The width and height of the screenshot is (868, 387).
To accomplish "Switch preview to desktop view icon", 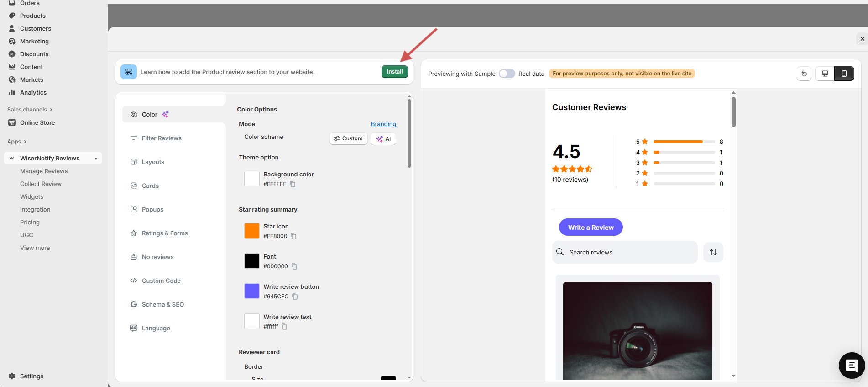I will point(825,74).
